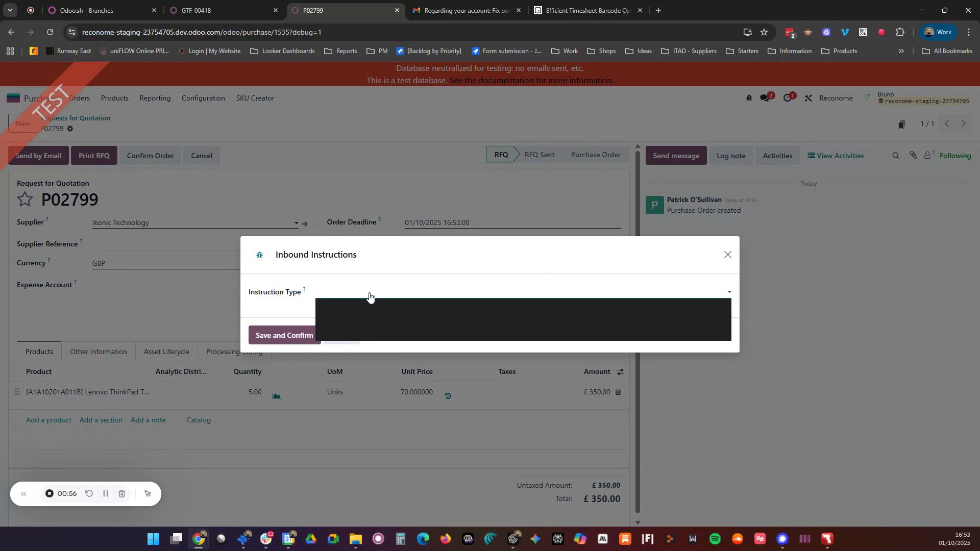View forecast chart icon on Lenovo line
Screen dimensions: 980x551
[276, 395]
